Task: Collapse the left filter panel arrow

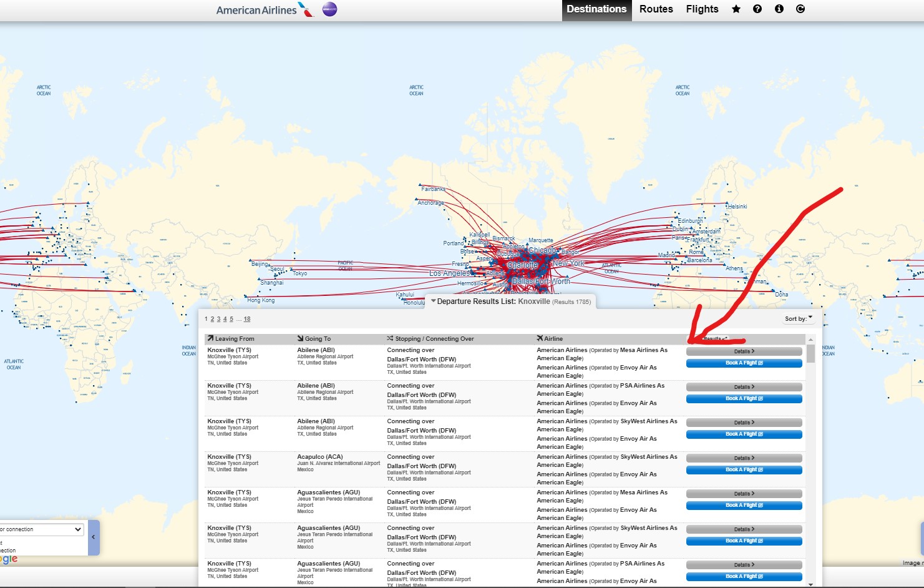Action: click(94, 537)
